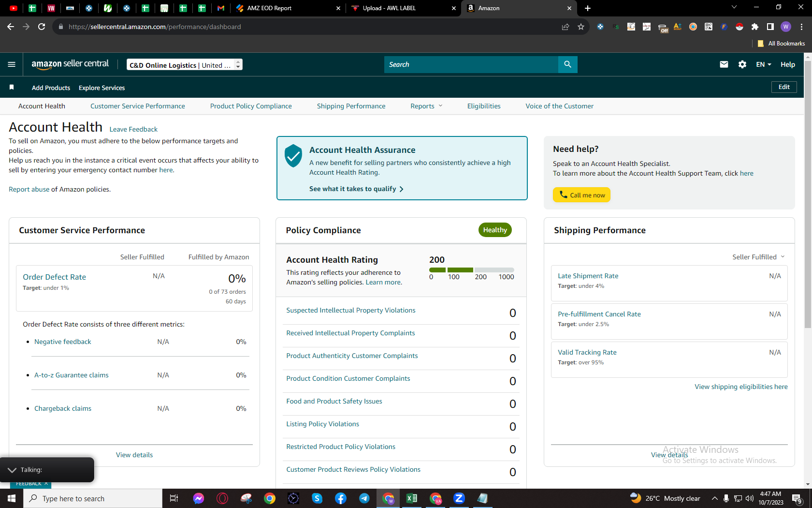812x508 pixels.
Task: Go back with the browser back arrow
Action: coord(11,27)
